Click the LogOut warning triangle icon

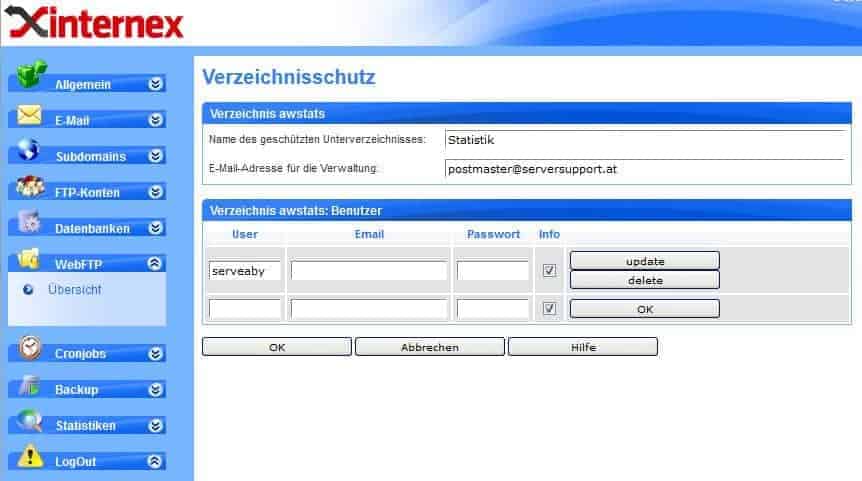30,457
